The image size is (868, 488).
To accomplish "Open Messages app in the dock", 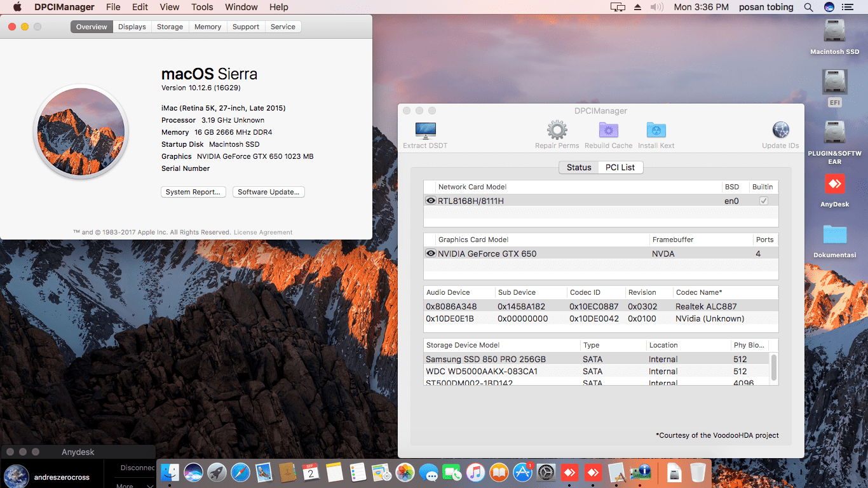I will [x=429, y=472].
